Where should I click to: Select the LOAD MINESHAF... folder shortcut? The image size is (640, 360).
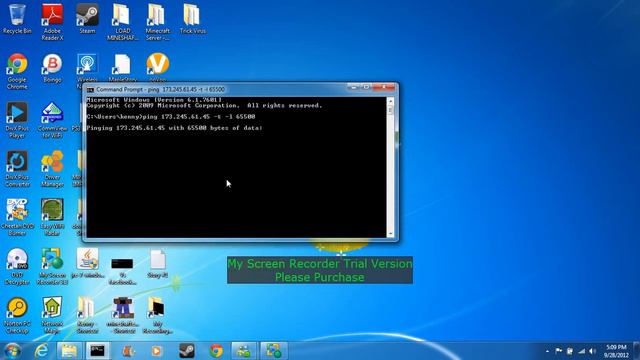[122, 22]
